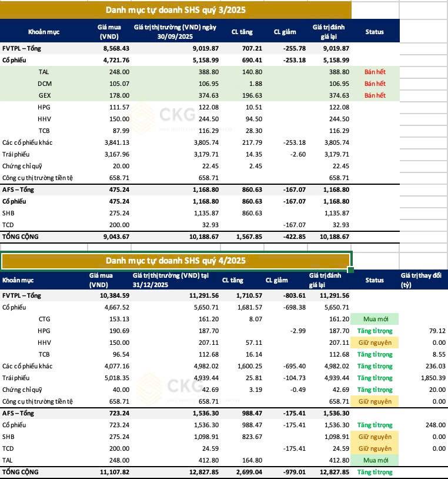Select cell with value 1,850.39
The width and height of the screenshot is (448, 479).
click(x=433, y=378)
